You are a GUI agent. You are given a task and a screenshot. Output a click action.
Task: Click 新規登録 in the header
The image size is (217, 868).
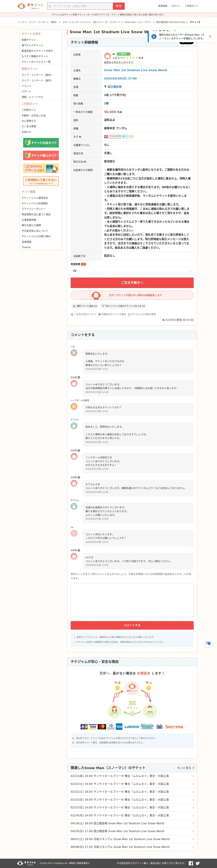pos(163,6)
